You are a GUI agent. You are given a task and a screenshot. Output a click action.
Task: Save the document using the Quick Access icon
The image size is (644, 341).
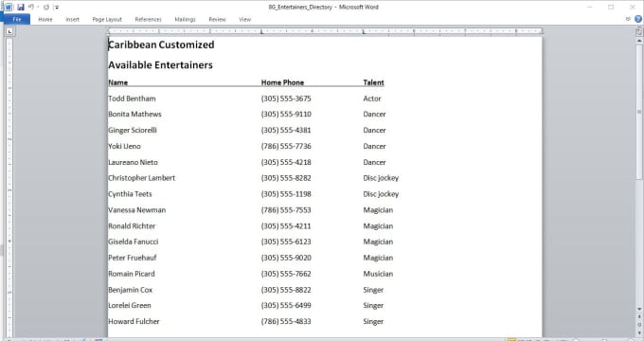[x=21, y=7]
